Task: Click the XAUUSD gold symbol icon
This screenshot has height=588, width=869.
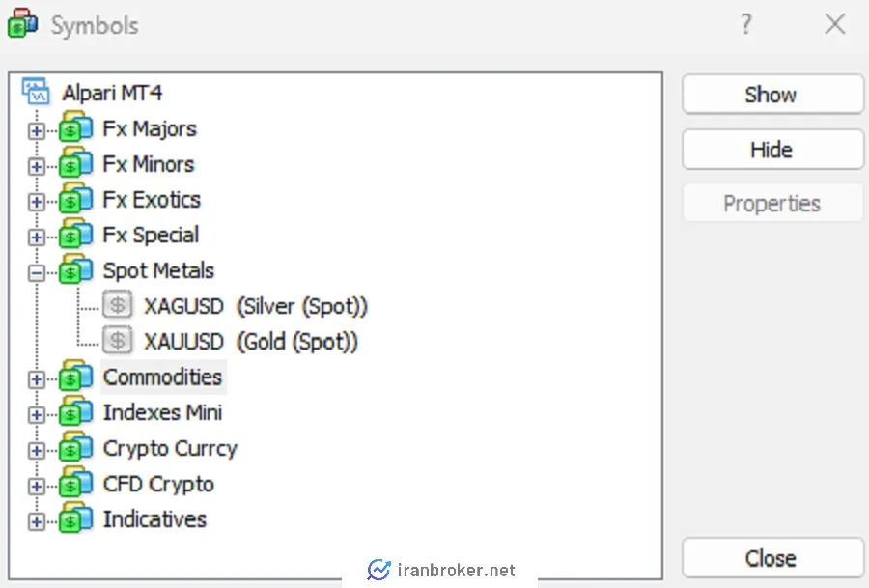Action: (x=118, y=342)
